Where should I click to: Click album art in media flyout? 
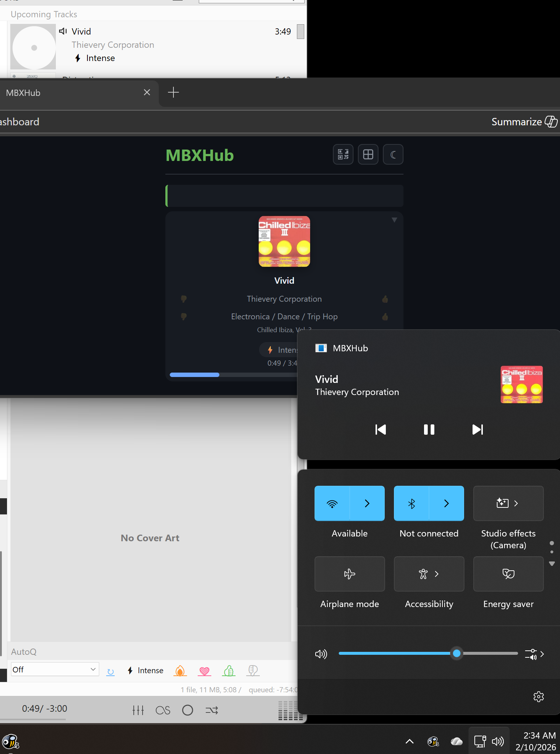(x=522, y=385)
